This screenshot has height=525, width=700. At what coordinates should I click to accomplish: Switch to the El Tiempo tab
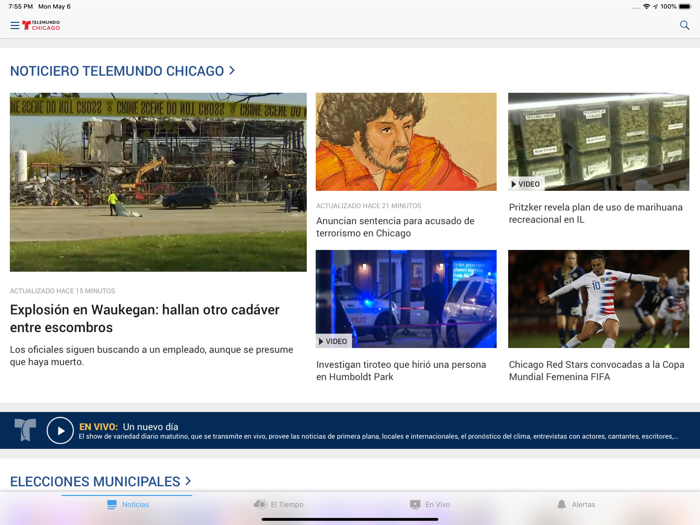click(278, 504)
